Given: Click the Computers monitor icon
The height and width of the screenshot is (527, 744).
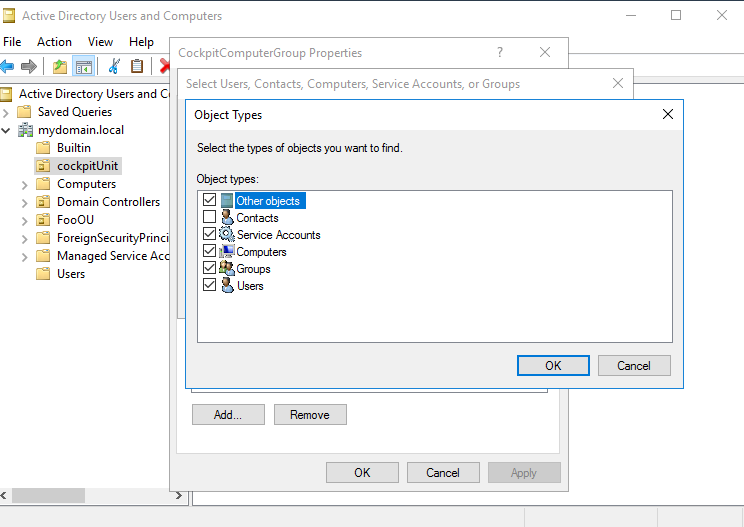Looking at the screenshot, I should pyautogui.click(x=227, y=251).
